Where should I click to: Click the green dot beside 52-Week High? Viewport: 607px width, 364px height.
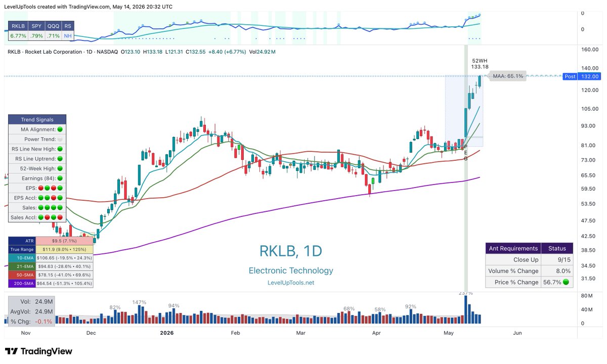tap(60, 169)
